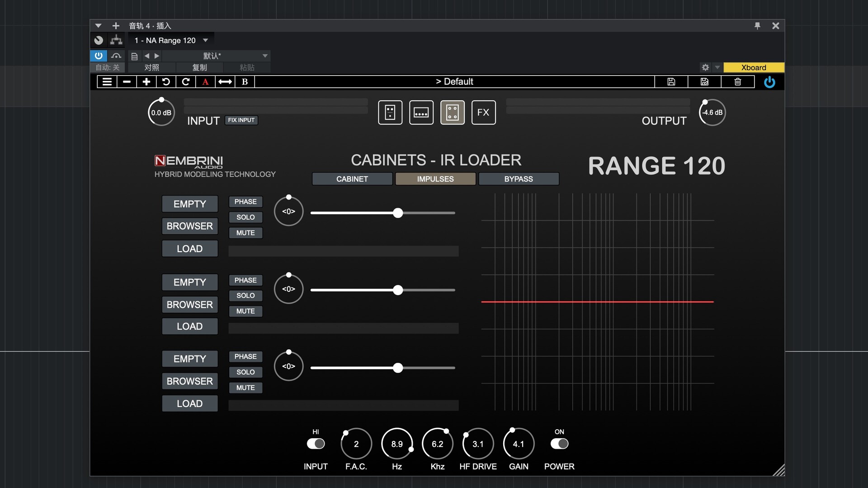
Task: Toggle the HI input switch
Action: tap(316, 444)
